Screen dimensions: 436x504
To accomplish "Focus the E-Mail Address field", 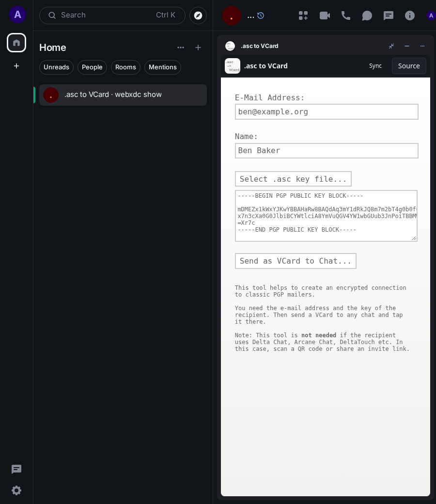I will pyautogui.click(x=327, y=112).
